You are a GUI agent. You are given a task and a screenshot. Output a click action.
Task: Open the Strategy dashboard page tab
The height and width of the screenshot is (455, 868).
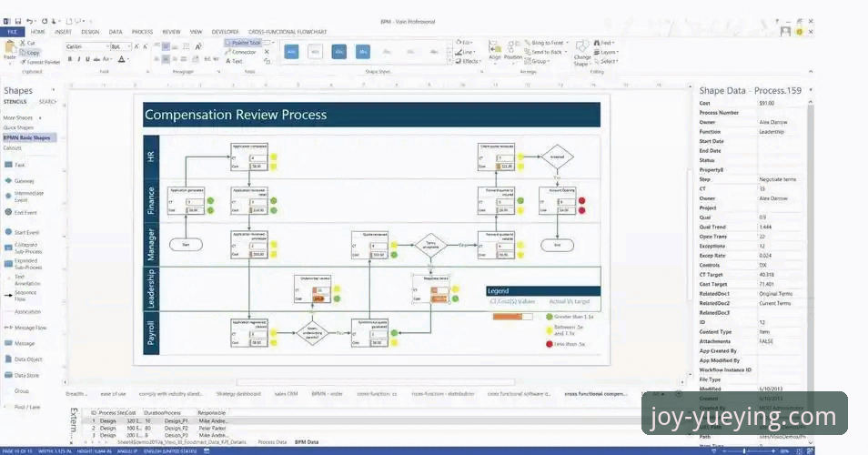[x=238, y=393]
